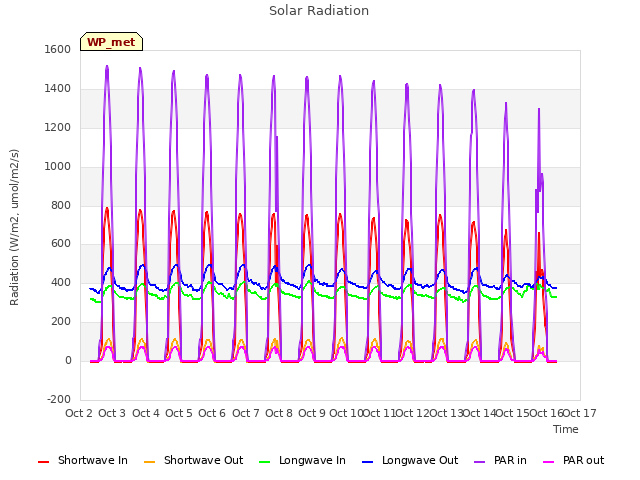Click the Oct 6 x-axis label
Viewport: 640px width, 480px height.
click(212, 413)
